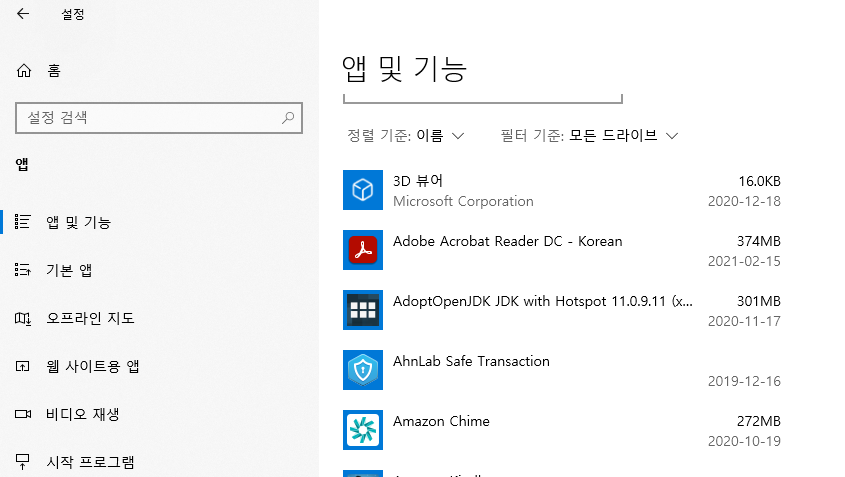Viewport: 845px width, 477px height.
Task: Click the 2019-12-16 install date
Action: click(x=744, y=381)
